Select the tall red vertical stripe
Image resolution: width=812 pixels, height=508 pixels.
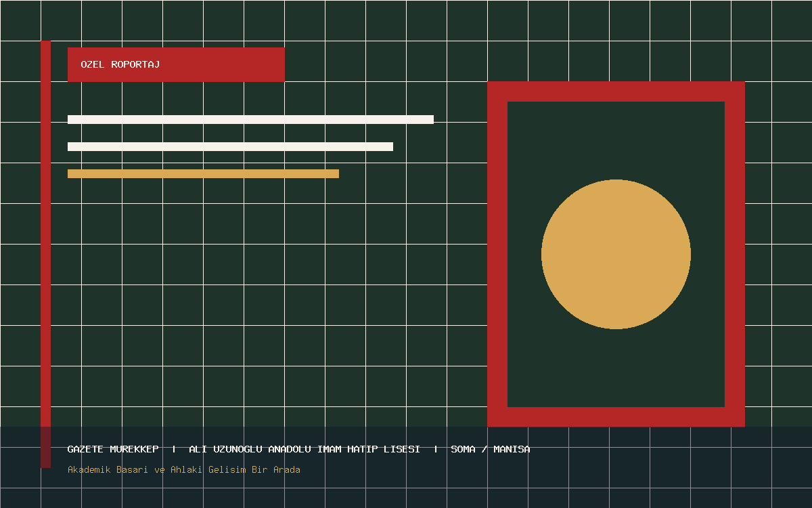[45, 254]
